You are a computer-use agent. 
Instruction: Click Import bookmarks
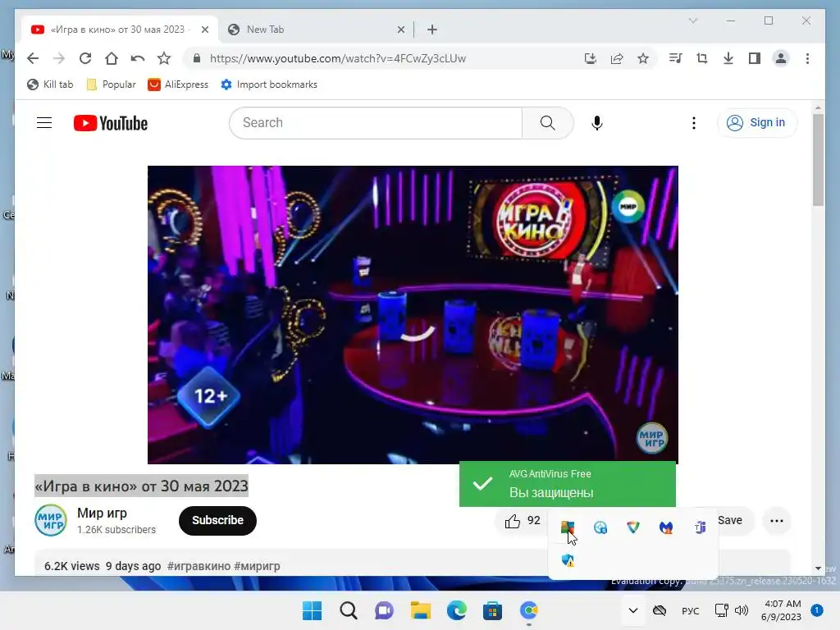click(269, 84)
